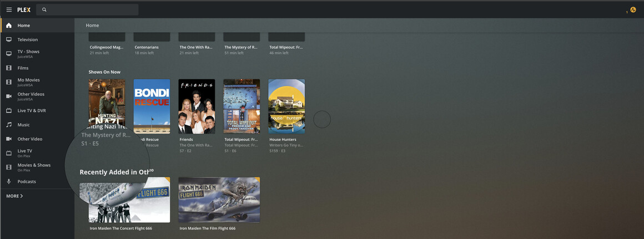The width and height of the screenshot is (644, 239).
Task: Click The Mystery of R... in top row
Action: (x=241, y=47)
